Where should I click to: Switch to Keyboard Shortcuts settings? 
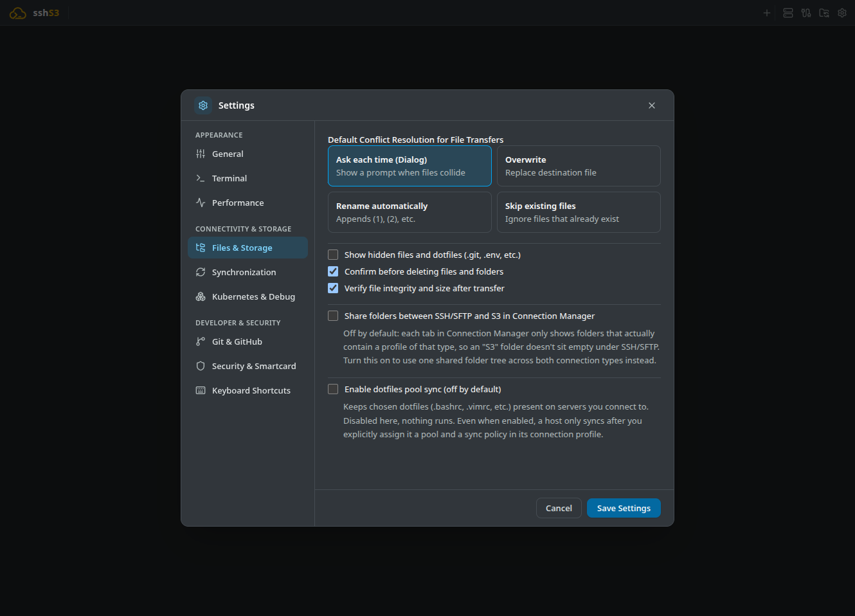[248, 391]
